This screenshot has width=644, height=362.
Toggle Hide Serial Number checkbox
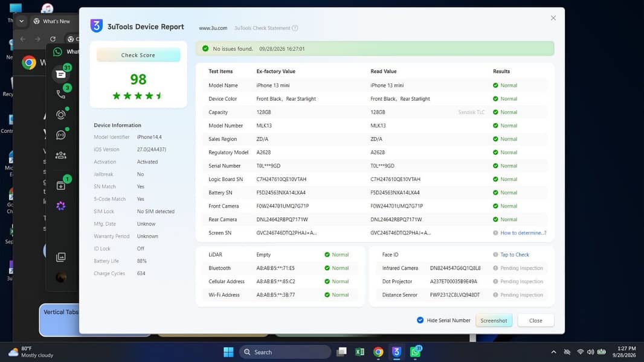(420, 320)
